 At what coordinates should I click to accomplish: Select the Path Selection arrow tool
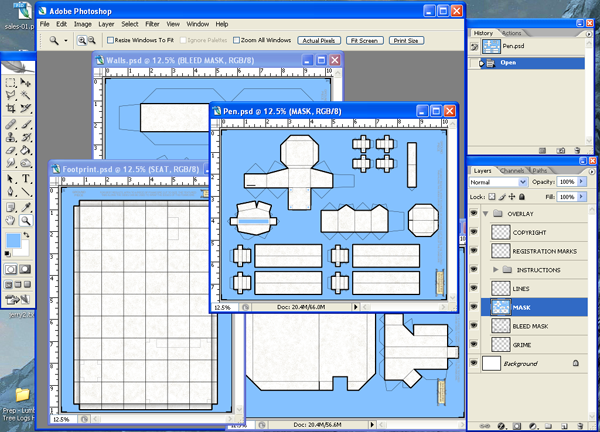click(x=11, y=179)
